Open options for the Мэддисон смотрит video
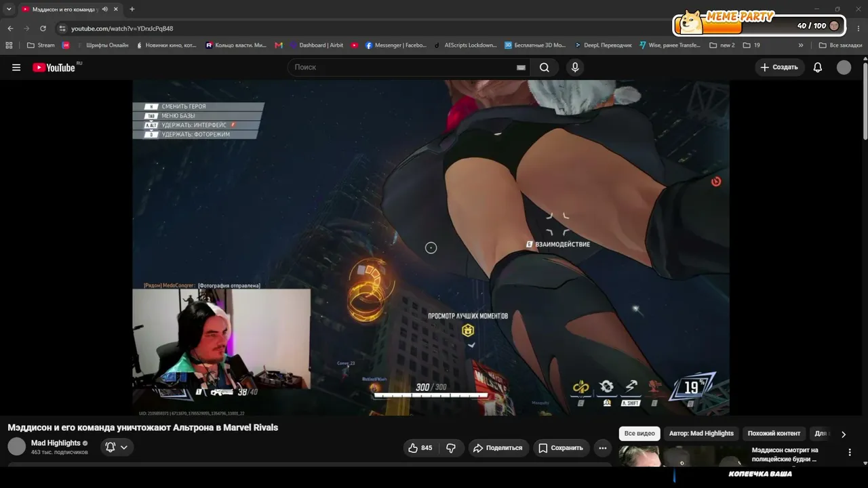868x488 pixels. [850, 452]
